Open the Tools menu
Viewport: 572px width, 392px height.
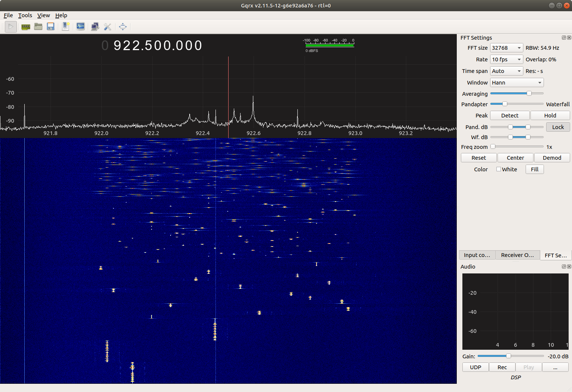click(x=25, y=15)
